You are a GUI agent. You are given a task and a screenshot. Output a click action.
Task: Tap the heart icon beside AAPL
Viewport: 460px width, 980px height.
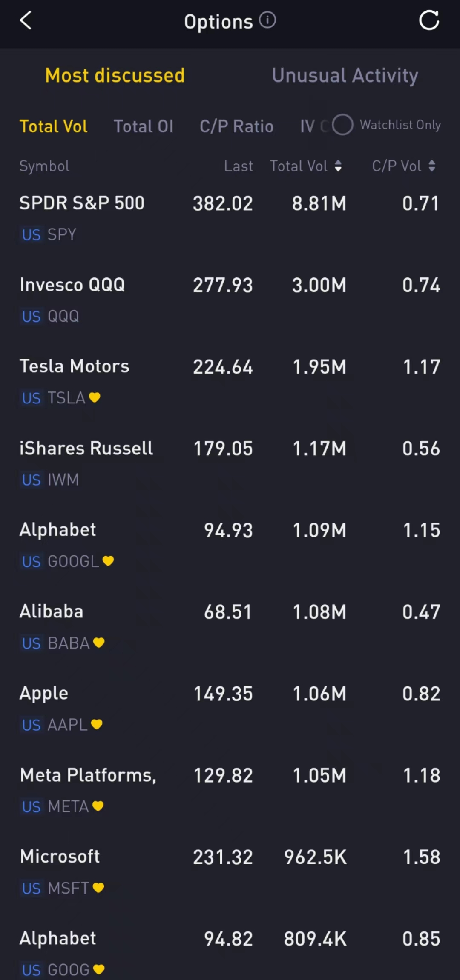point(97,724)
